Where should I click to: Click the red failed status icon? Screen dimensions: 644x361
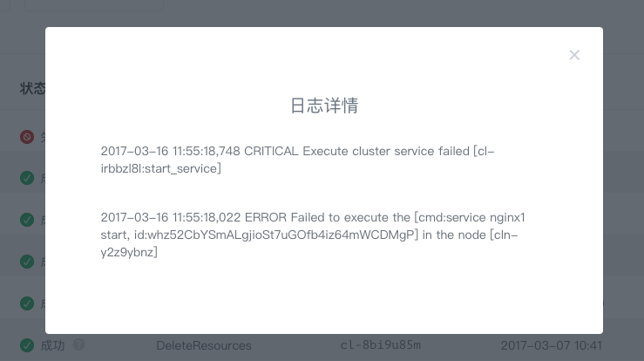click(x=27, y=137)
